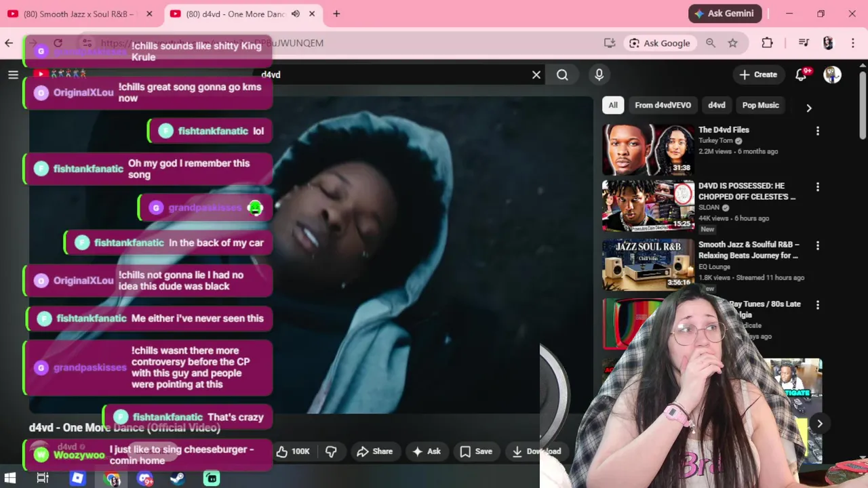Screen dimensions: 868x488
Task: Open the Chrome profile avatar
Action: (x=828, y=43)
